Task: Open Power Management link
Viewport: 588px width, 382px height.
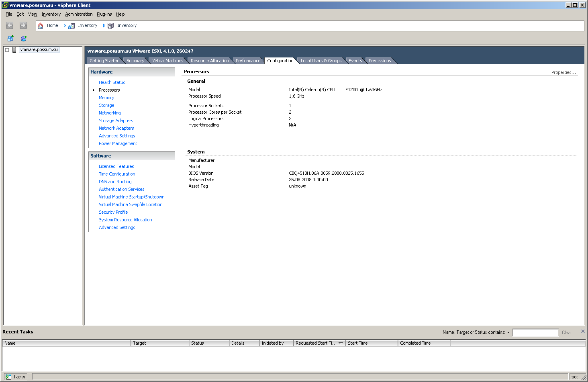Action: coord(118,143)
